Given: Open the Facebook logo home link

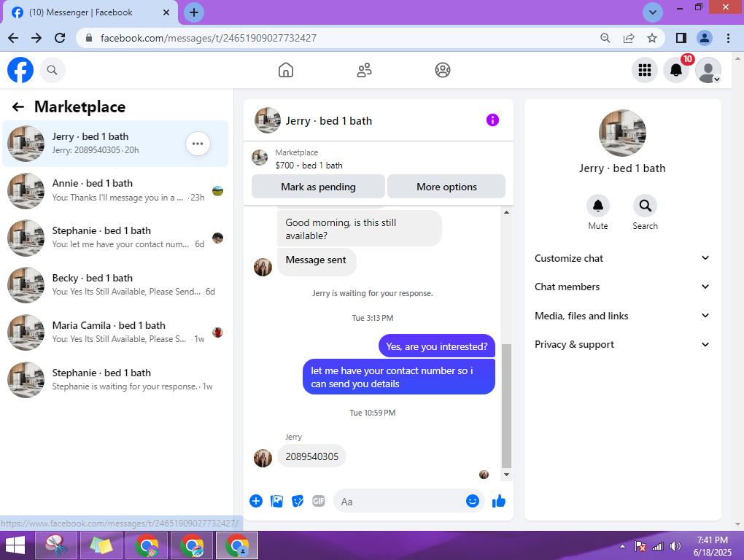Looking at the screenshot, I should [x=20, y=70].
